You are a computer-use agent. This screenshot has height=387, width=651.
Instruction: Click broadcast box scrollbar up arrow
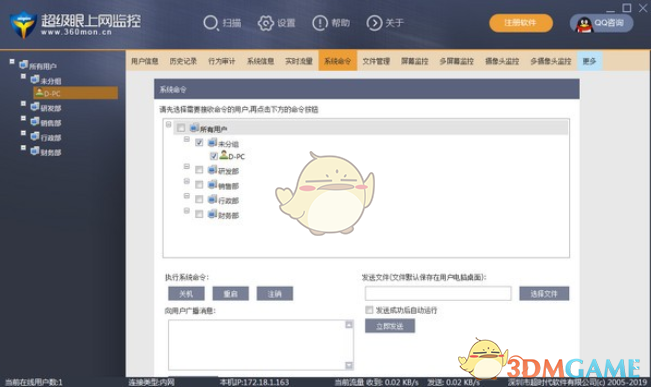click(349, 324)
